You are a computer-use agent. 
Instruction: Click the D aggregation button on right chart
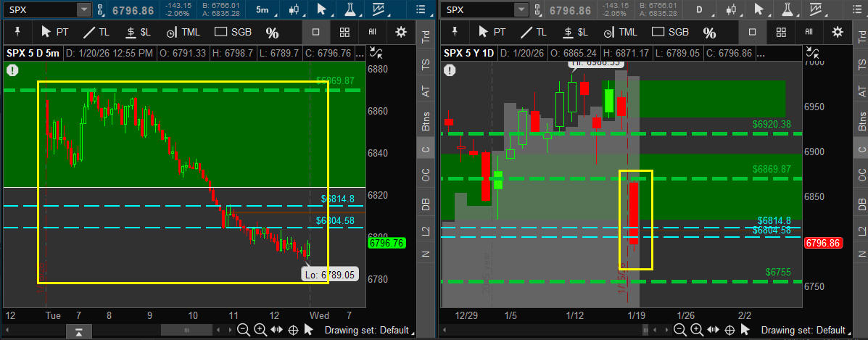[699, 9]
